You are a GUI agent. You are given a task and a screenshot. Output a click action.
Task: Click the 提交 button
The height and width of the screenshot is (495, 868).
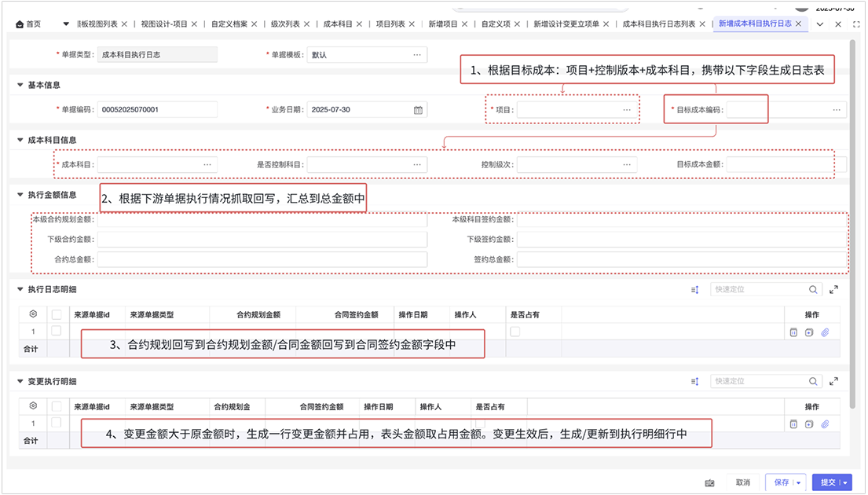828,482
